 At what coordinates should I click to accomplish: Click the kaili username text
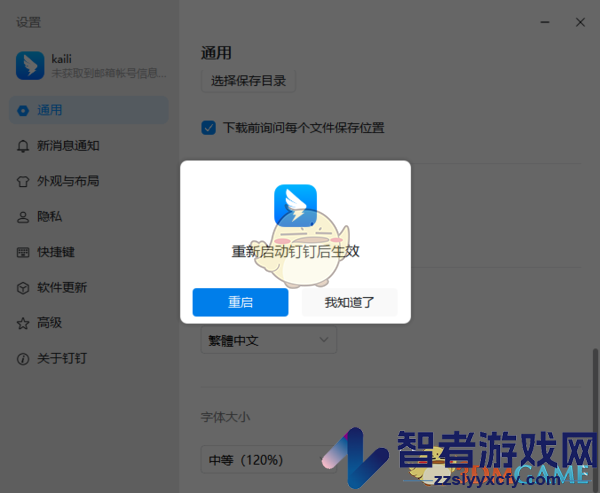point(62,59)
